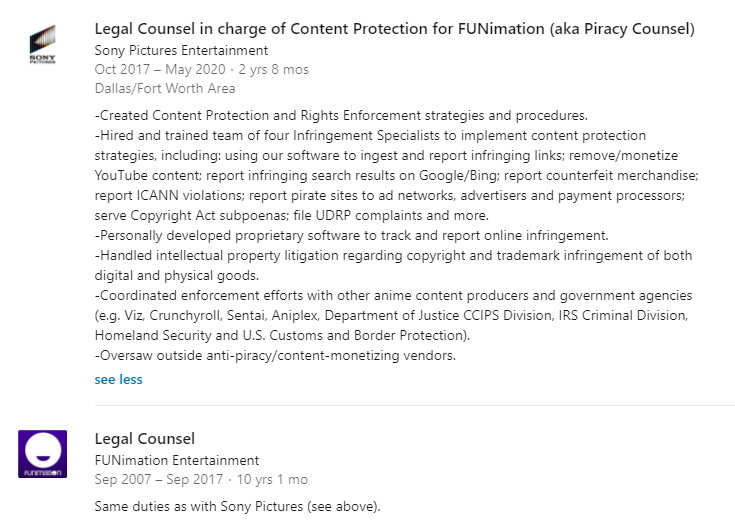Open the Legal Counsel Content Protection job title

pos(394,29)
